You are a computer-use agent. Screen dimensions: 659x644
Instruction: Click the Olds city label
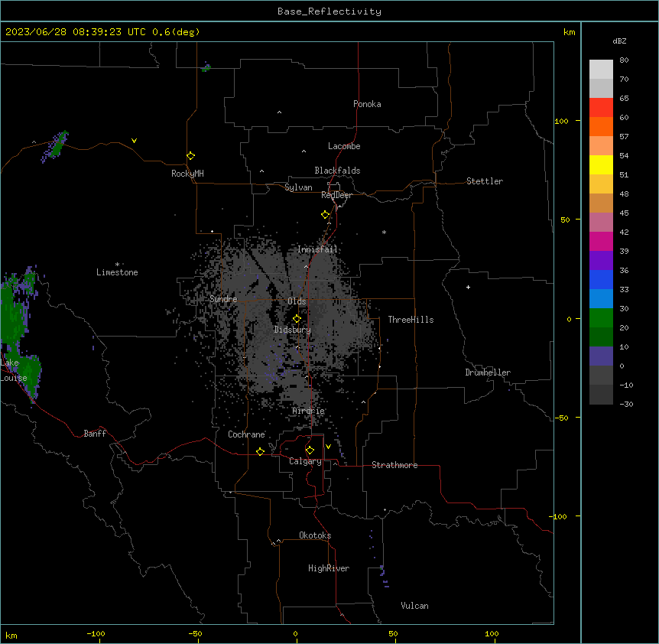297,301
